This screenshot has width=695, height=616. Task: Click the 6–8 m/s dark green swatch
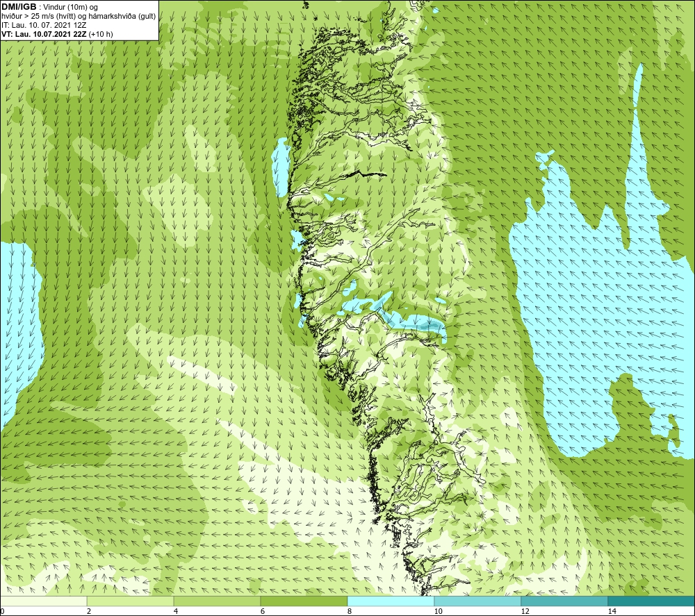click(x=304, y=601)
